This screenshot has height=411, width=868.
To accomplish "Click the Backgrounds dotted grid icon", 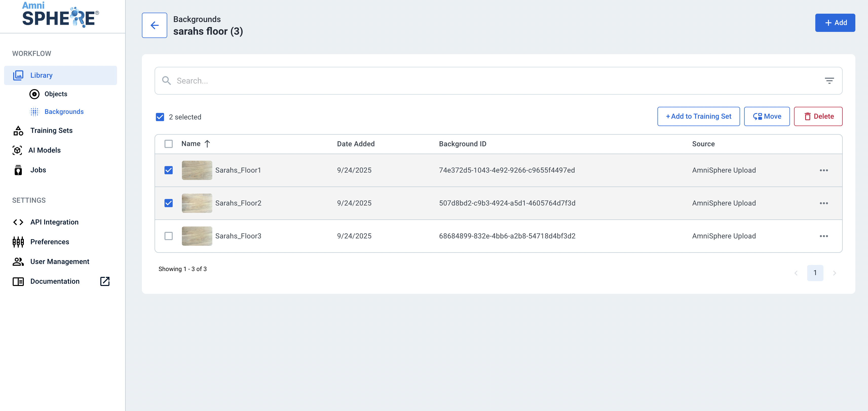I will tap(34, 112).
